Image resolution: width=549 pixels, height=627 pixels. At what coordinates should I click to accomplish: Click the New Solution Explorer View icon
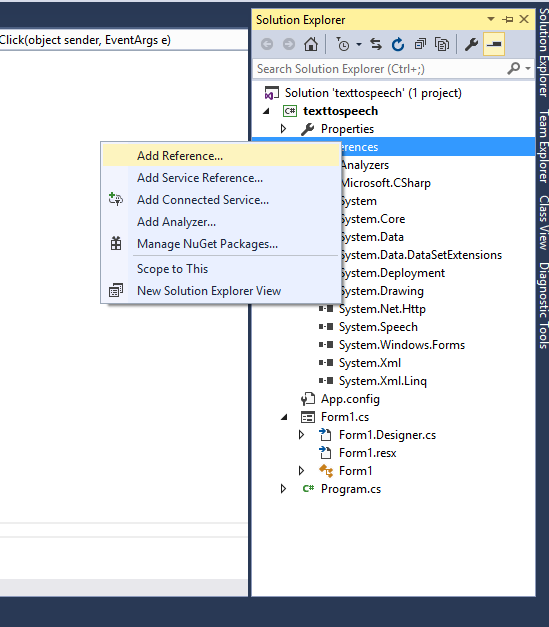(116, 290)
